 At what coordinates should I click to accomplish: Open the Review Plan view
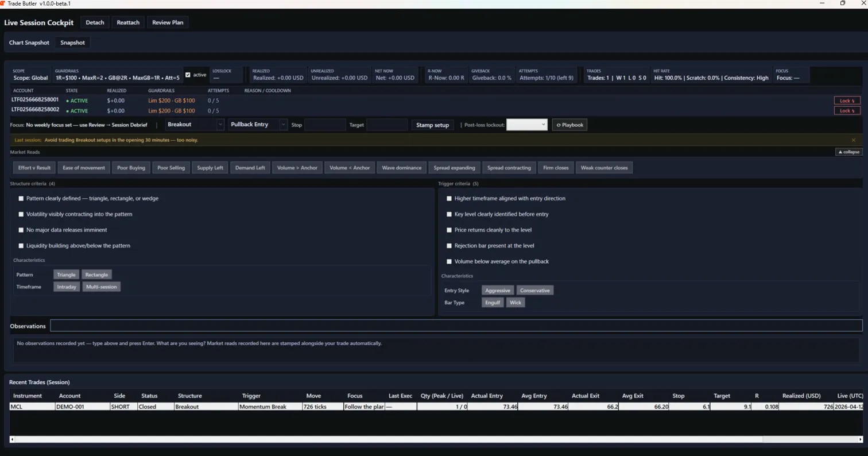coord(168,22)
